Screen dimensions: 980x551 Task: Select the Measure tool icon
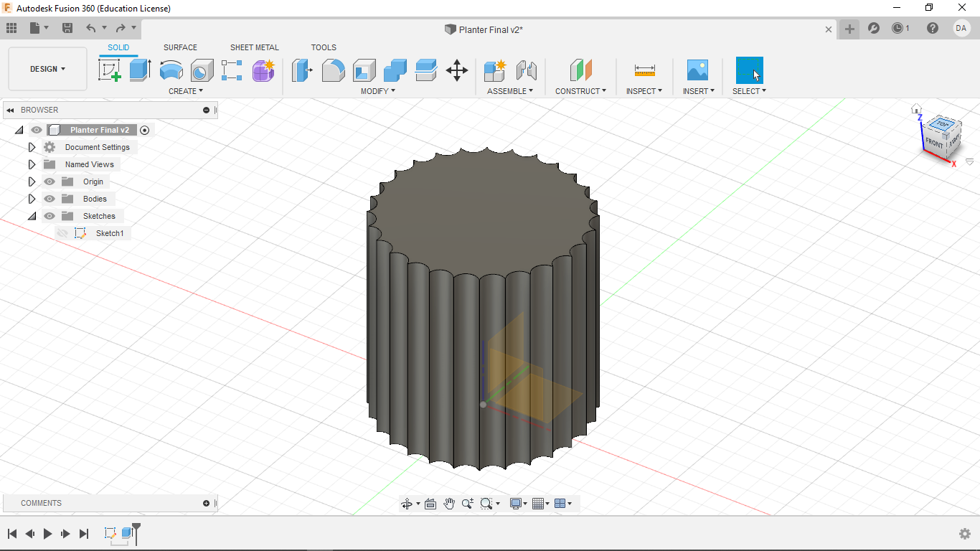644,70
